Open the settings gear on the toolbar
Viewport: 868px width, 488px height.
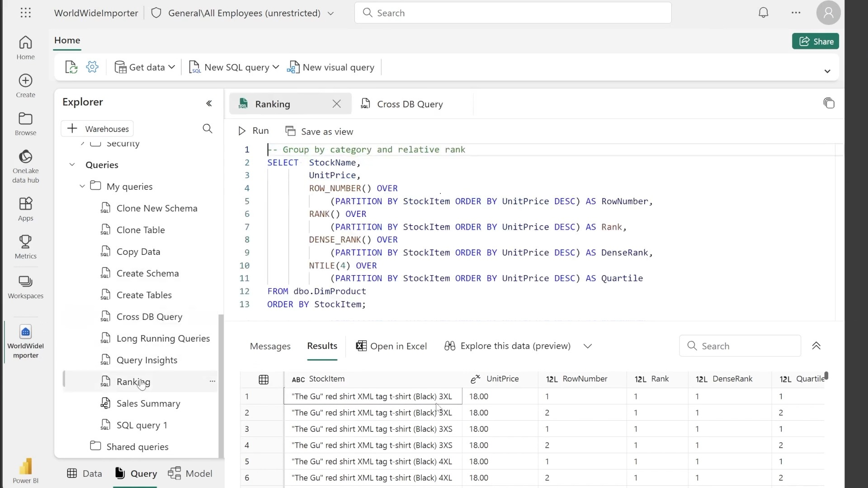pyautogui.click(x=92, y=67)
